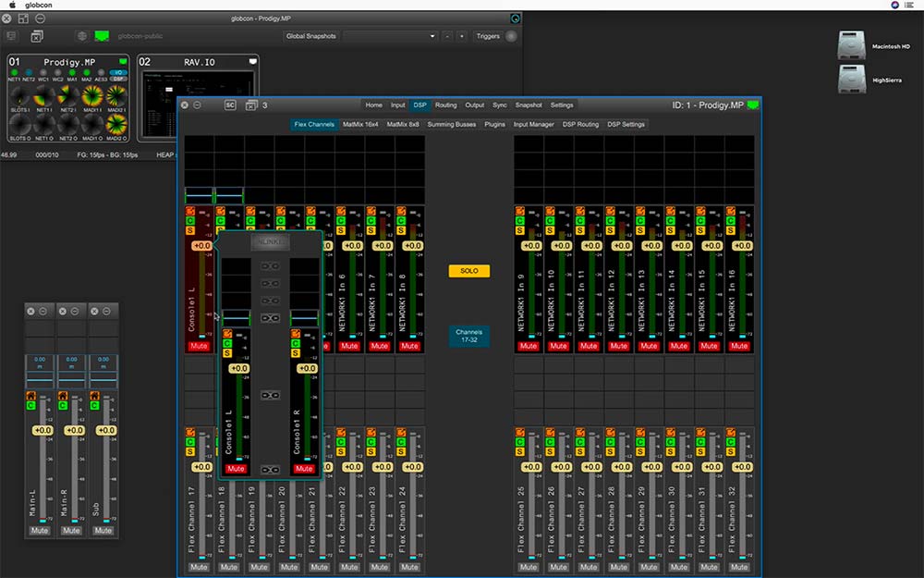This screenshot has width=924, height=578.
Task: Open the Global Snapshots dropdown
Action: pyautogui.click(x=390, y=36)
